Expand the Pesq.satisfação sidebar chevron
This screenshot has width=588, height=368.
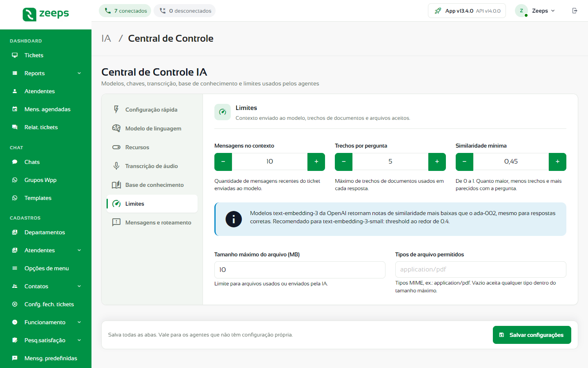(79, 340)
